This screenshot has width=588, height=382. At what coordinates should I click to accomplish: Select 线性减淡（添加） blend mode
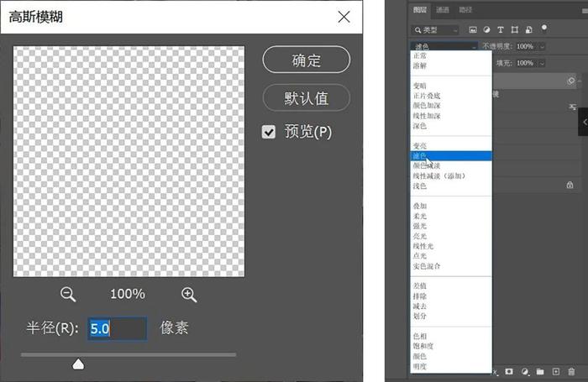439,175
